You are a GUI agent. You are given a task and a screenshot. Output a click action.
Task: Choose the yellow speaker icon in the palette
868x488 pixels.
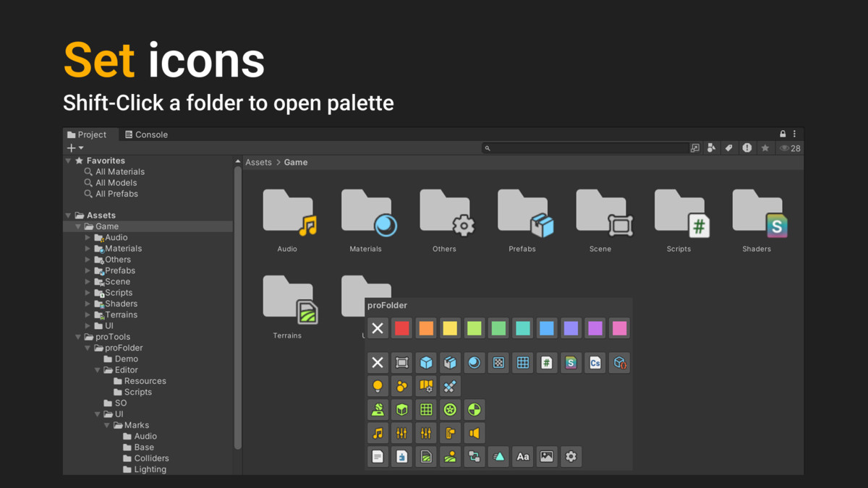(x=474, y=432)
